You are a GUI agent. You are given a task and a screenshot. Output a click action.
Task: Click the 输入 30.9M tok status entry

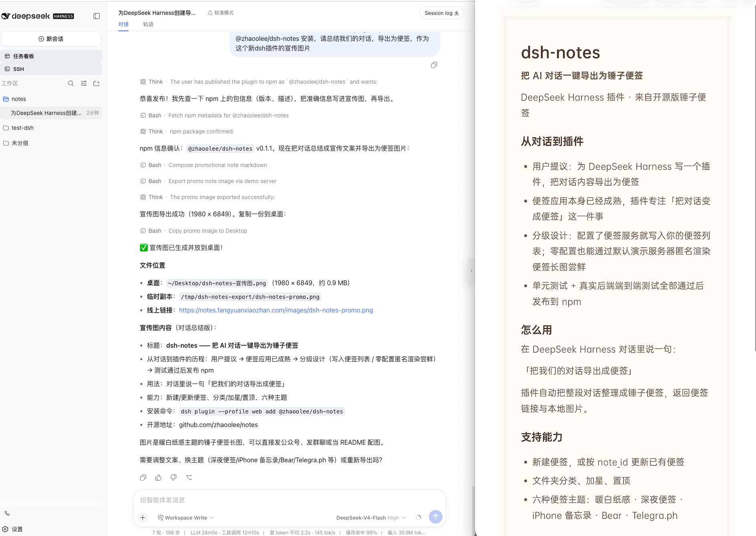click(x=406, y=532)
